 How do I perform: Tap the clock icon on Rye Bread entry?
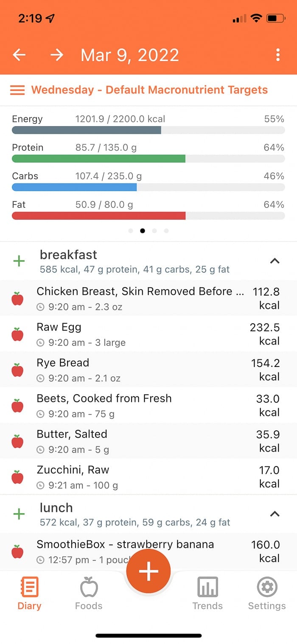coord(41,378)
